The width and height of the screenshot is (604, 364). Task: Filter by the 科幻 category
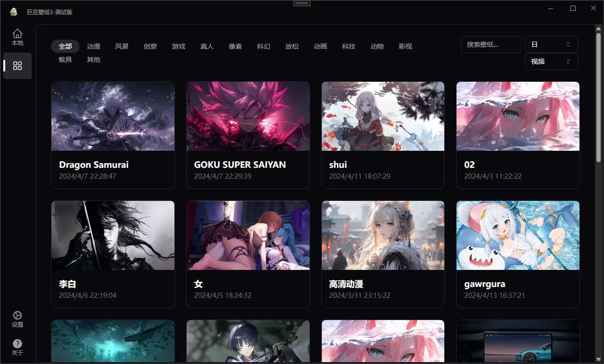coord(264,46)
